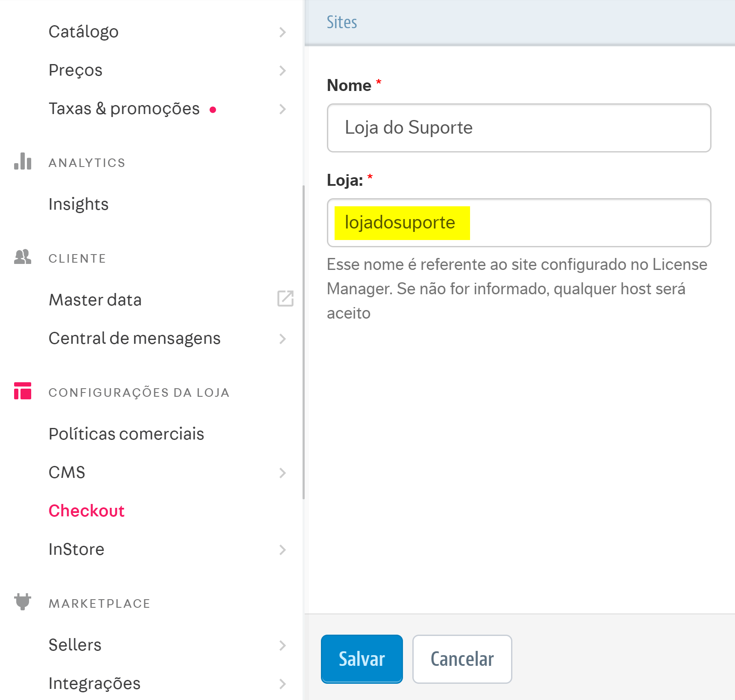Click the Salvar button

point(361,659)
